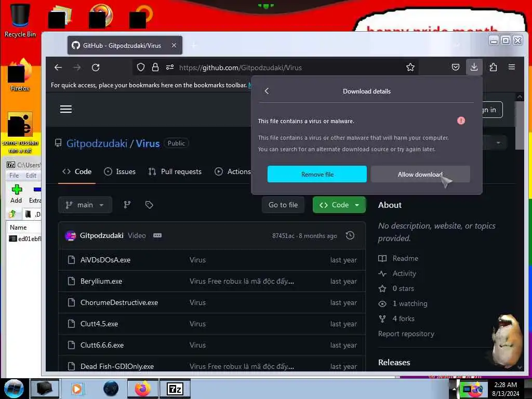Screen dimensions: 532x399
Task: View the 1 watching link
Action: pos(410,303)
